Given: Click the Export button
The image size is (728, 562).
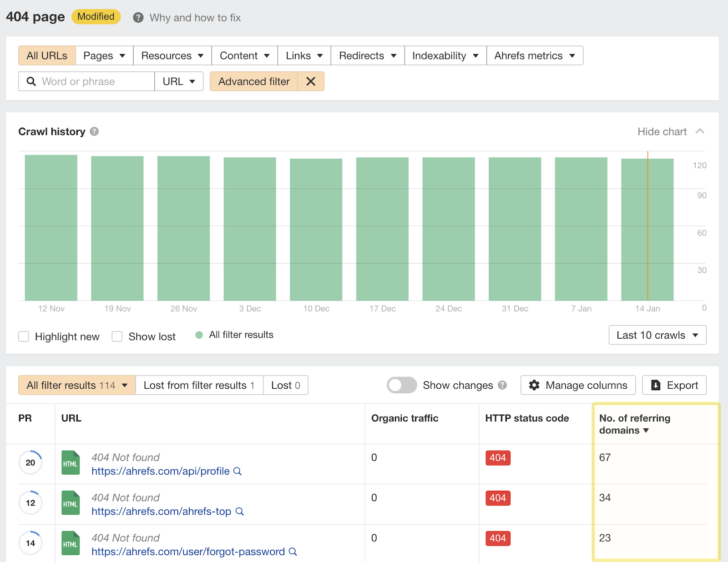Looking at the screenshot, I should click(674, 385).
